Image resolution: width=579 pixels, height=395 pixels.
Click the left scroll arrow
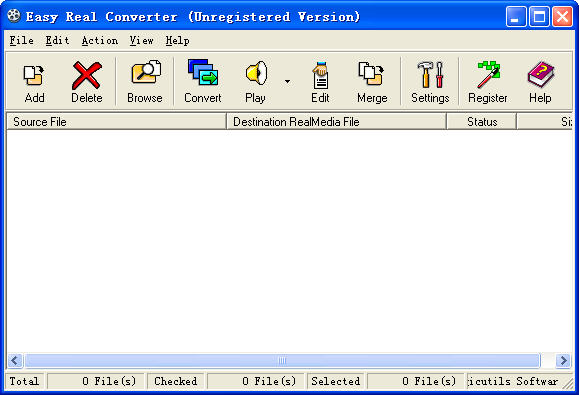15,360
